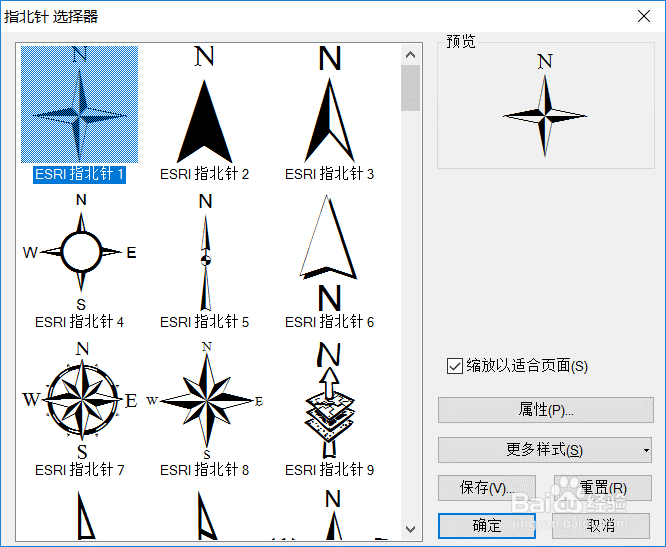
Task: Open the 属性(P)... properties button
Action: pyautogui.click(x=546, y=410)
